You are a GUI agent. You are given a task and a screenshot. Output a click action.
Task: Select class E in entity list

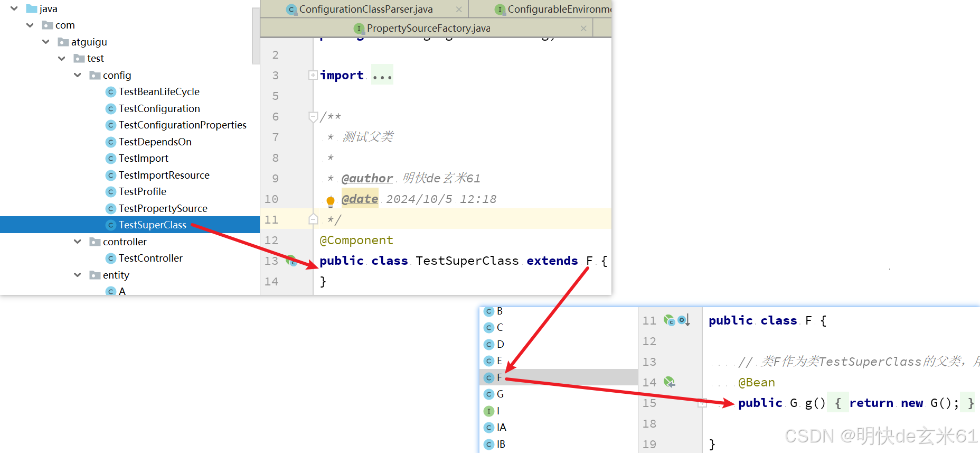pyautogui.click(x=500, y=360)
